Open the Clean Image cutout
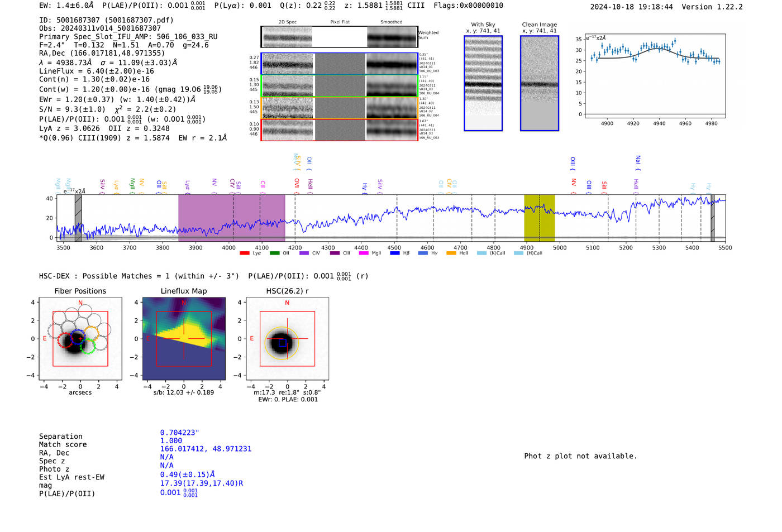 pyautogui.click(x=540, y=83)
